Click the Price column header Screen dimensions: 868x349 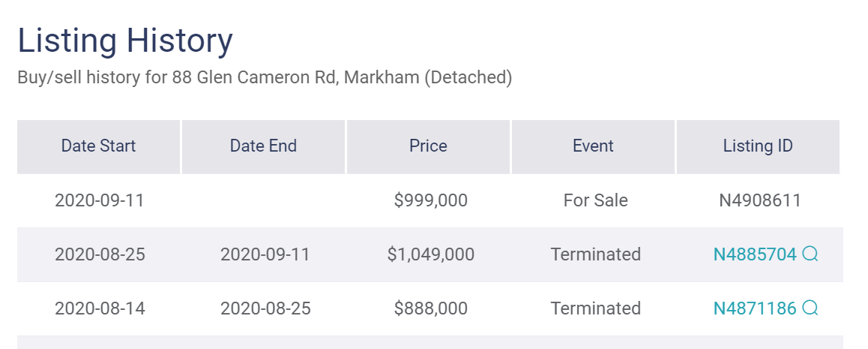point(429,146)
